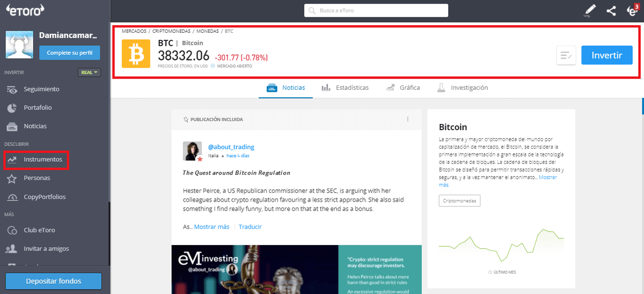Expand post with Mostrar más link

211,227
